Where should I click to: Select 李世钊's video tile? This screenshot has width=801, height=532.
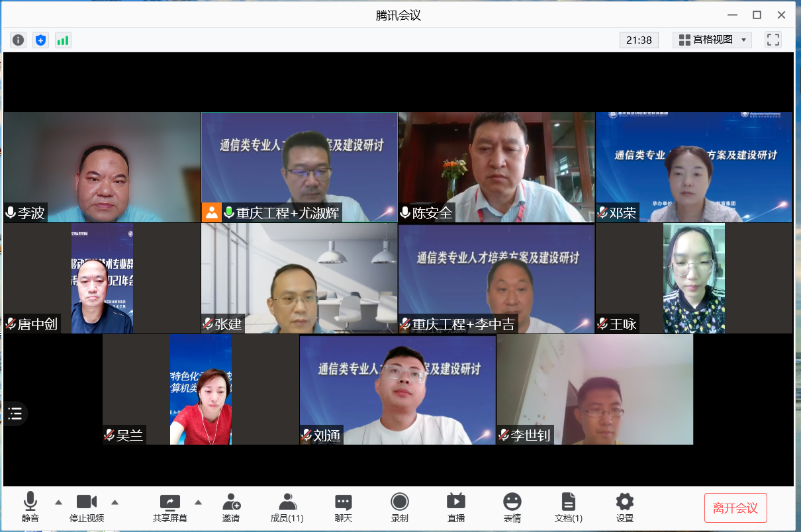(595, 389)
